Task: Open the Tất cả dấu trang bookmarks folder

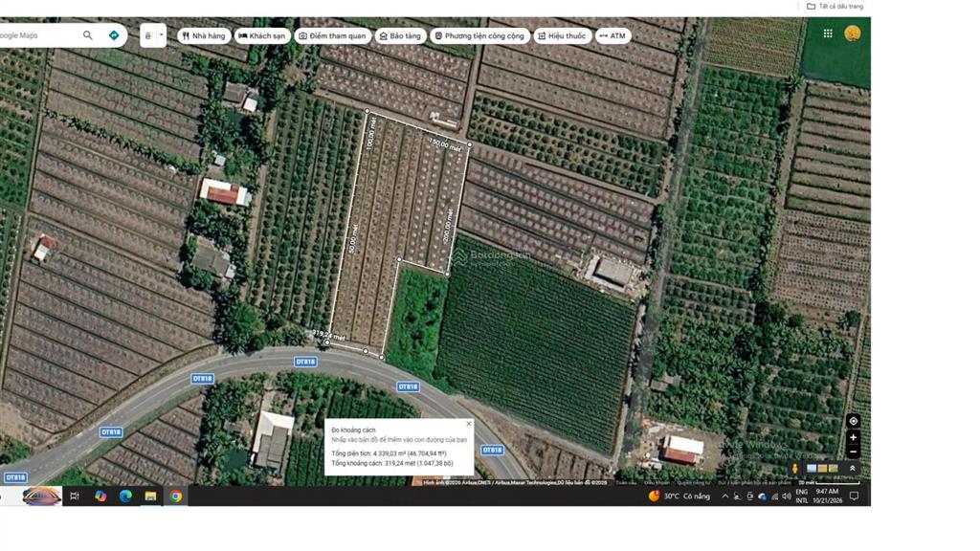Action: (835, 7)
